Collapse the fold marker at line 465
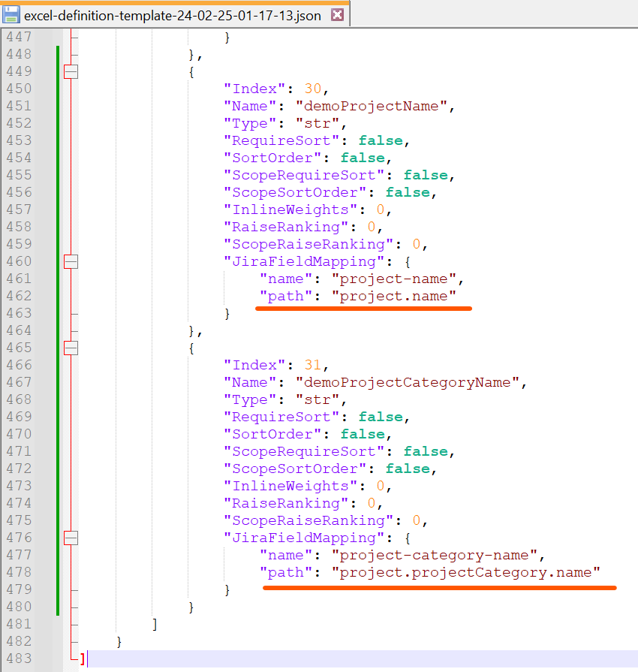 [x=71, y=348]
